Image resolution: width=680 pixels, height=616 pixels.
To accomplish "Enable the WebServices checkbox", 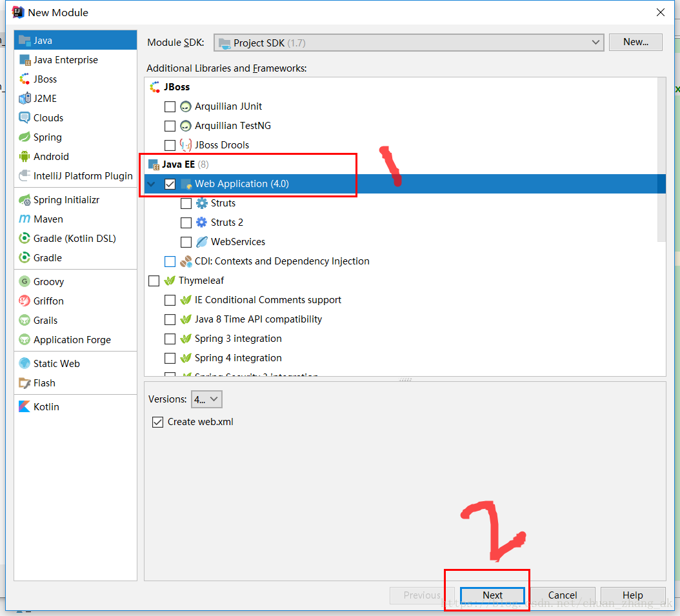I will tap(186, 242).
